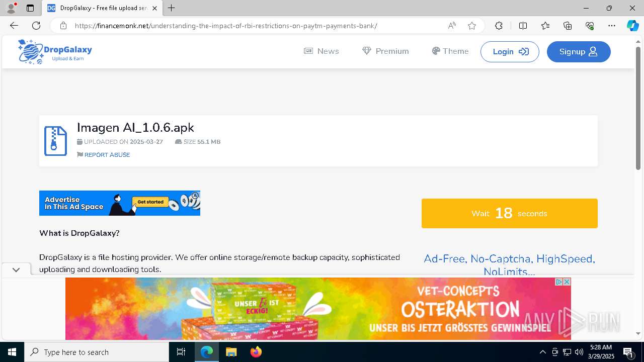Click the clock showing 5:28 AM
This screenshot has width=644, height=362.
click(x=601, y=347)
